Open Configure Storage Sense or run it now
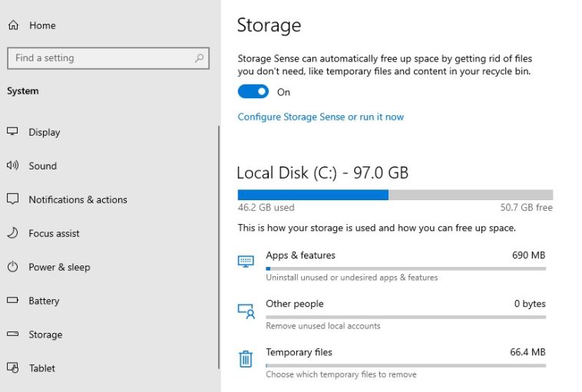 coord(320,117)
